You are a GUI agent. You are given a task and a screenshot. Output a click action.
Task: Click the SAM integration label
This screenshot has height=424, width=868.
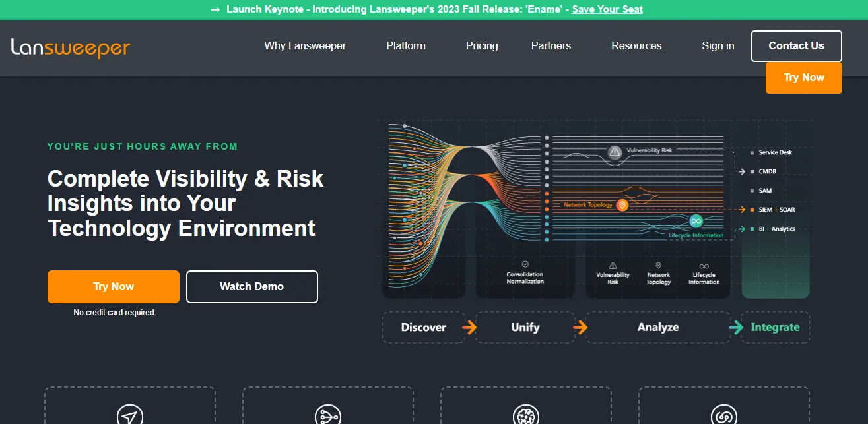[x=765, y=191]
